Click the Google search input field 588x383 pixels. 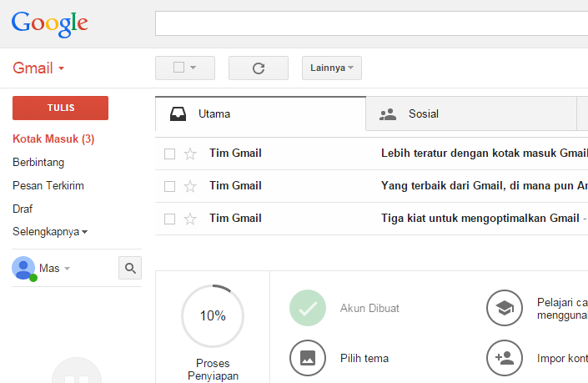point(371,23)
